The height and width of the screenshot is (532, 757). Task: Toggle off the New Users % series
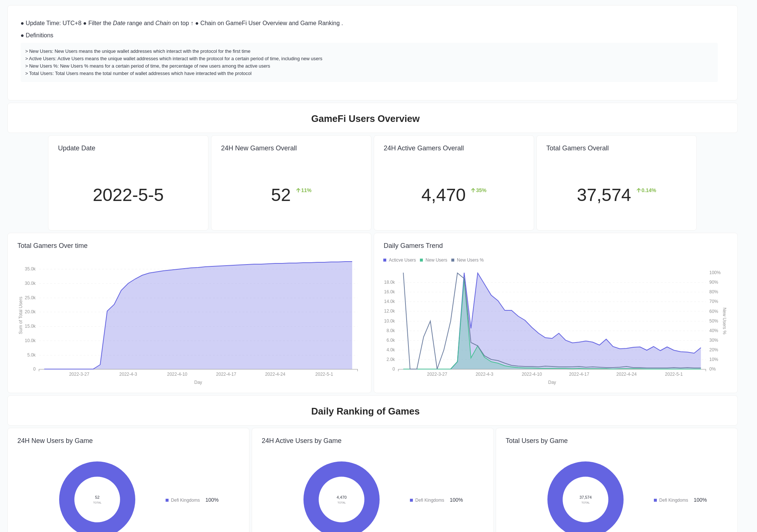[470, 260]
